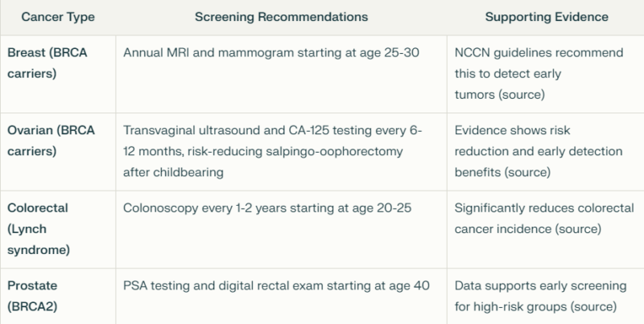
Task: Open the source link in Prostate row
Action: tap(594, 307)
